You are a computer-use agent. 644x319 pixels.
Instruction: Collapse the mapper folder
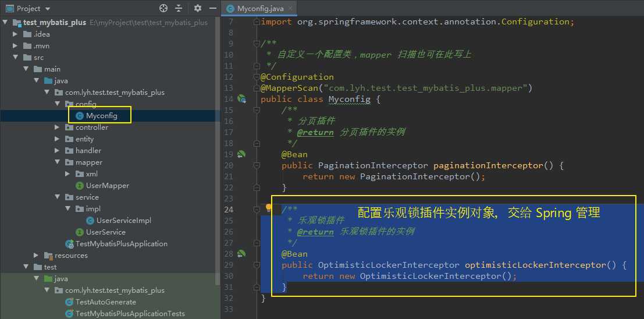pos(57,162)
